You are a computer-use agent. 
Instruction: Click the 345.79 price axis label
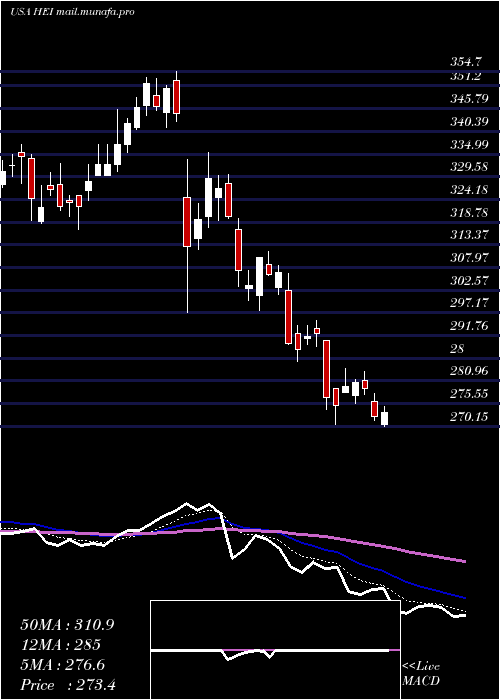coord(469,98)
